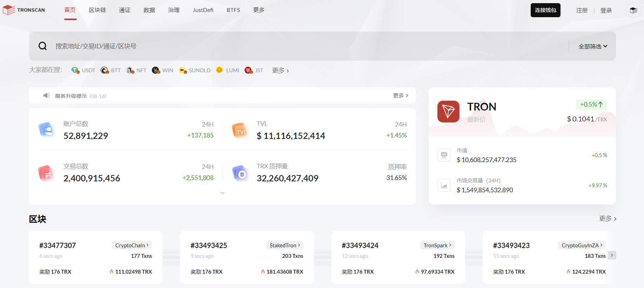Open block #33493423
The image size is (644, 288).
[511, 245]
